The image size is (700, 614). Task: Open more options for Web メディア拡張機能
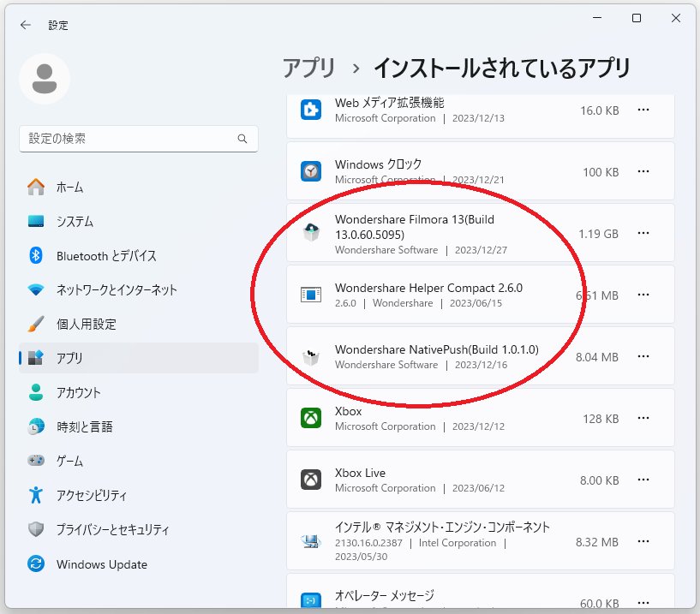click(643, 110)
